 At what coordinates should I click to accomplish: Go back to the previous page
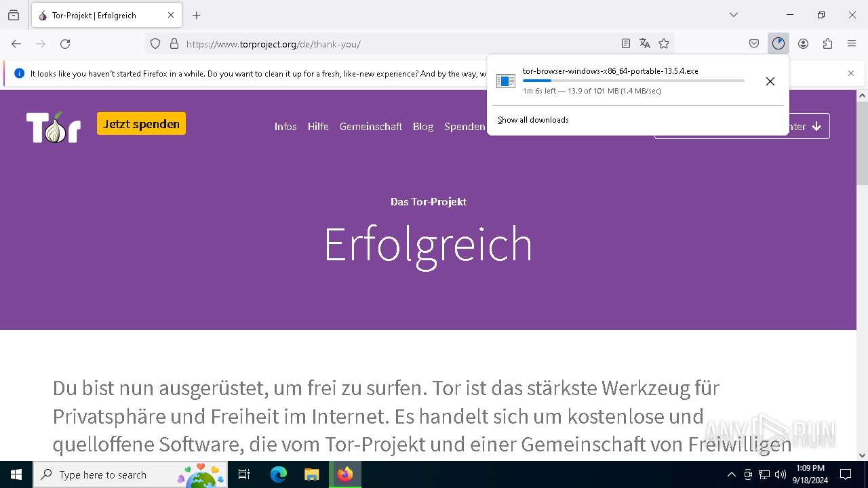pyautogui.click(x=16, y=44)
